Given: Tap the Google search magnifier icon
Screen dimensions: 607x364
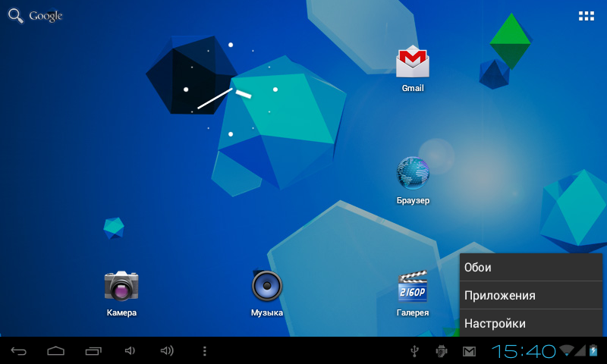Looking at the screenshot, I should [15, 16].
